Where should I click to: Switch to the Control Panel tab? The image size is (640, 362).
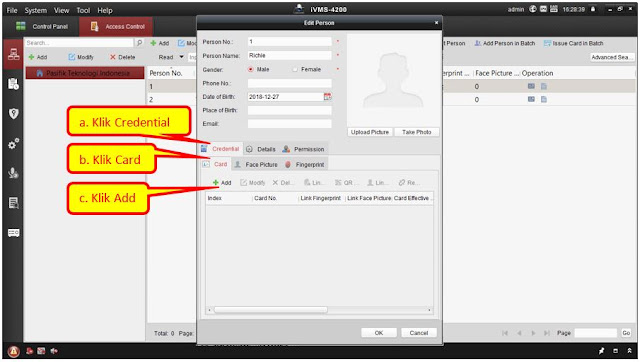point(42,27)
